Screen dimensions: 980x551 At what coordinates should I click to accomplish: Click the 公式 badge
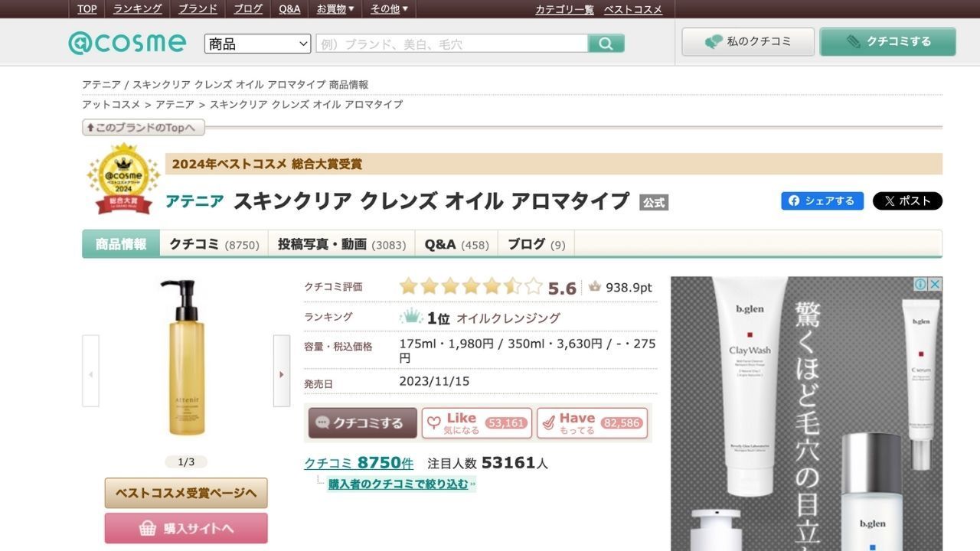654,203
